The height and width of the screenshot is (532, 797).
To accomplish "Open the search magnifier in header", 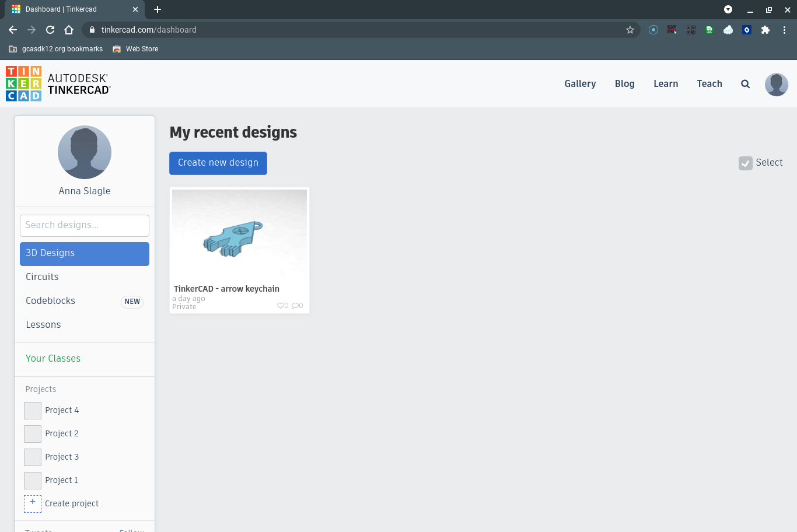I will (x=745, y=84).
